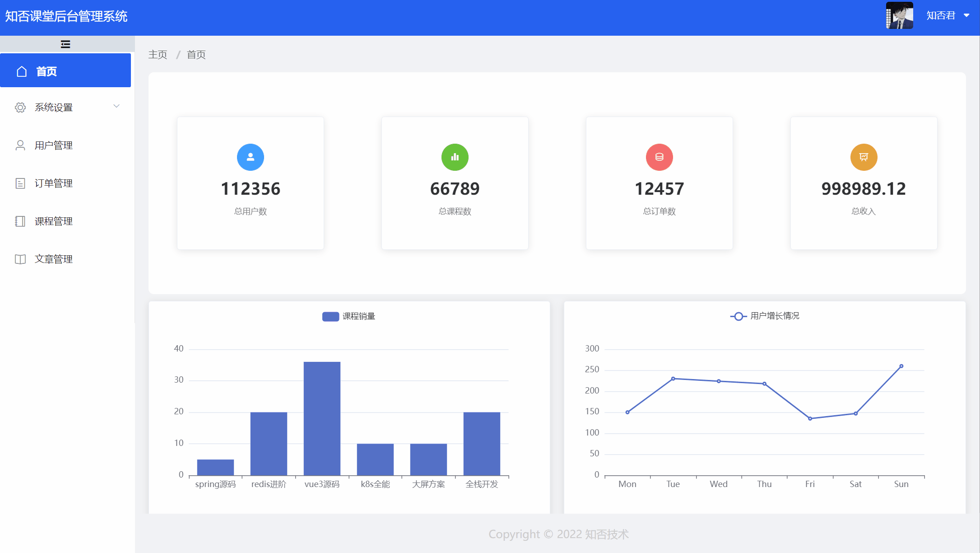Click the orange presentation icon above 998989.12
The image size is (980, 553).
coord(864,157)
